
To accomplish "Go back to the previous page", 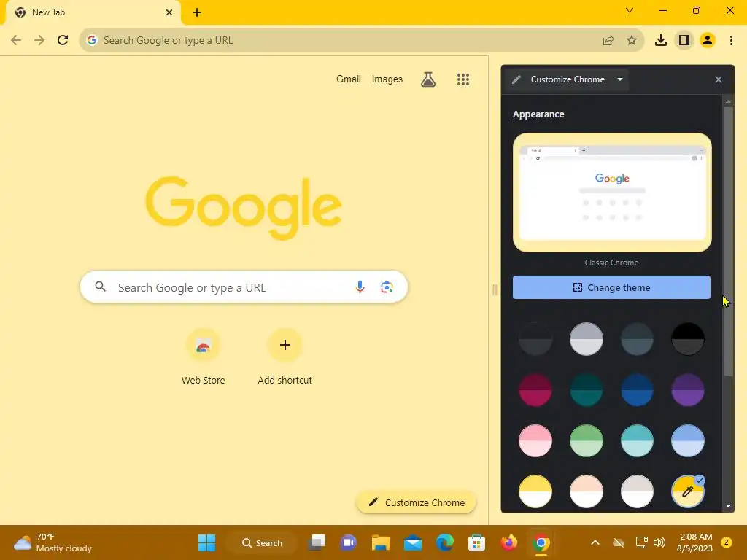I will (x=16, y=40).
